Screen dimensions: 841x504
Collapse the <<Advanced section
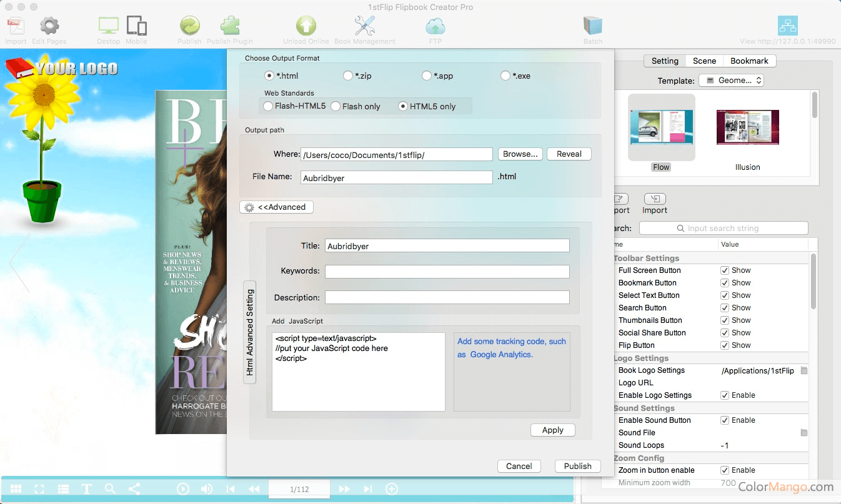tap(276, 207)
